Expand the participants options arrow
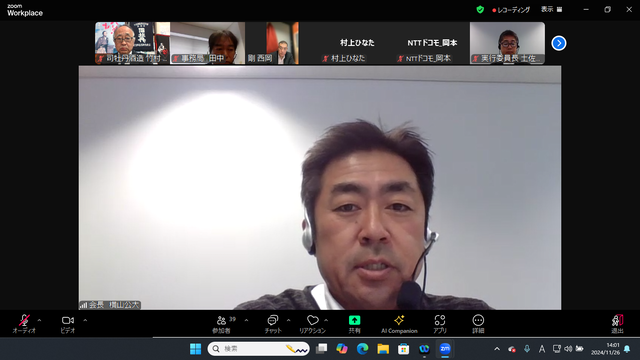The height and width of the screenshot is (360, 640). click(x=247, y=320)
